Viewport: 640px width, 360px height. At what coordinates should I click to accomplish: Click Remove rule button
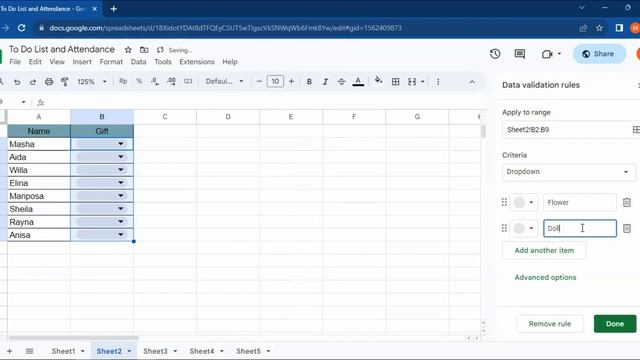[550, 324]
